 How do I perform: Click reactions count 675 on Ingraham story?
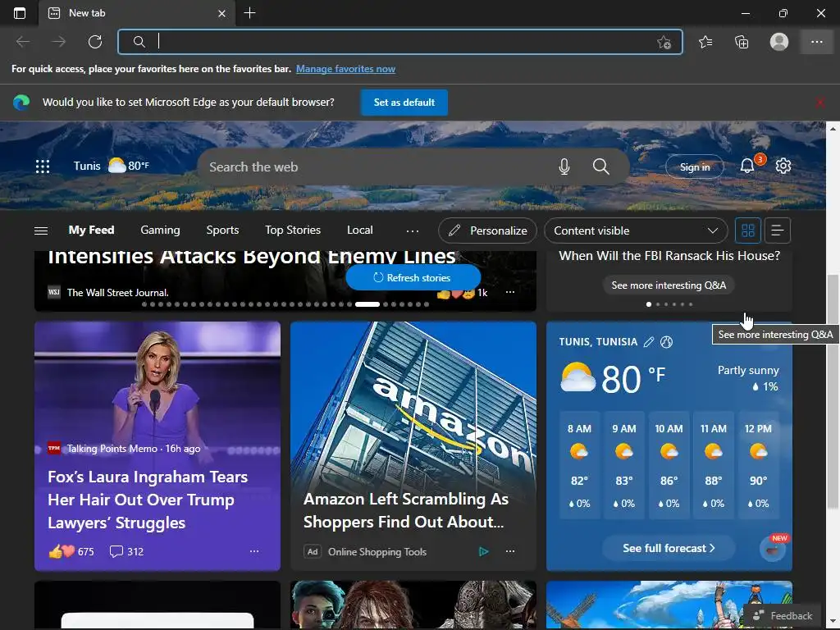pos(71,551)
